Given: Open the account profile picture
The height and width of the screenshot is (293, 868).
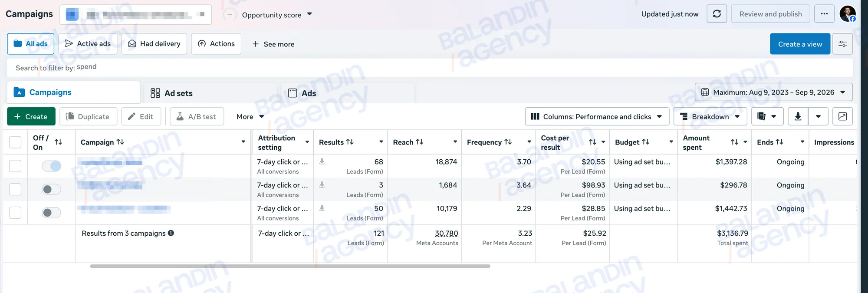Looking at the screenshot, I should (848, 14).
